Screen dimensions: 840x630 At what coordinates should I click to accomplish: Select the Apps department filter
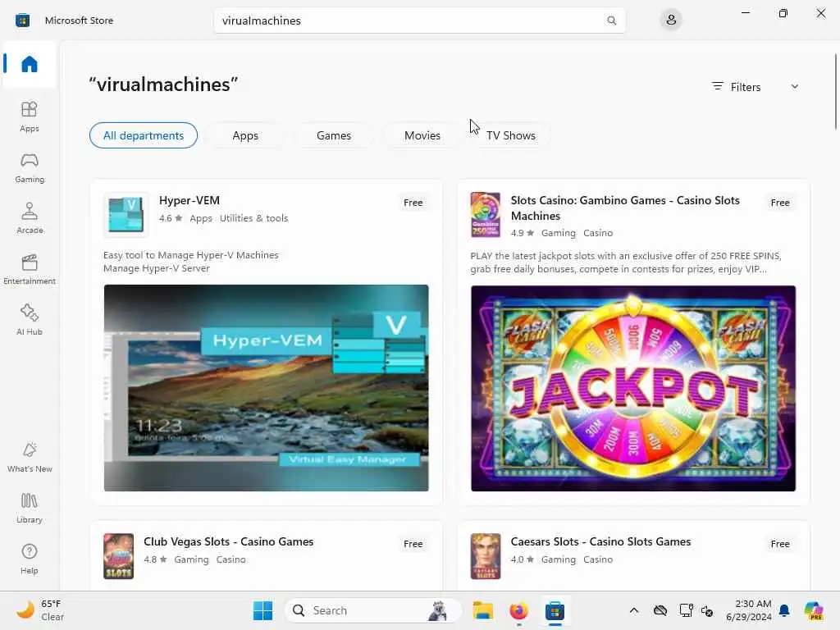click(245, 135)
